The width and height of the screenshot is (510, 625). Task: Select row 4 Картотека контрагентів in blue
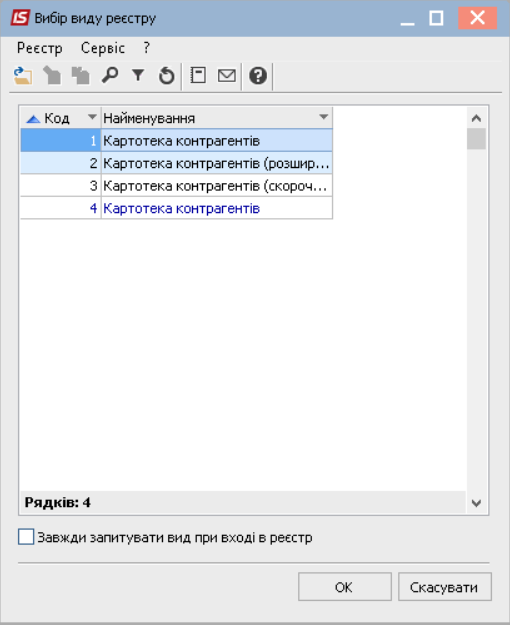point(176,208)
